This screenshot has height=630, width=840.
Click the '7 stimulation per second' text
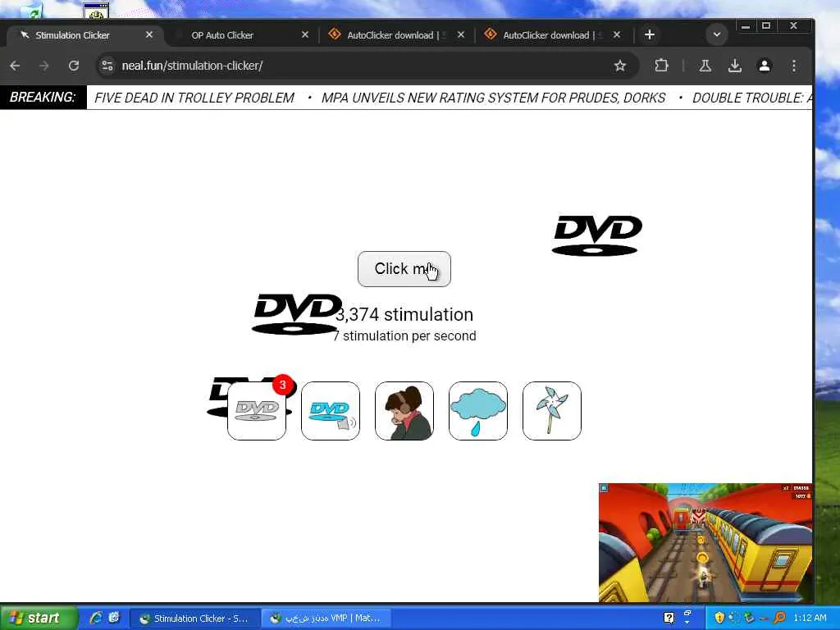[404, 336]
